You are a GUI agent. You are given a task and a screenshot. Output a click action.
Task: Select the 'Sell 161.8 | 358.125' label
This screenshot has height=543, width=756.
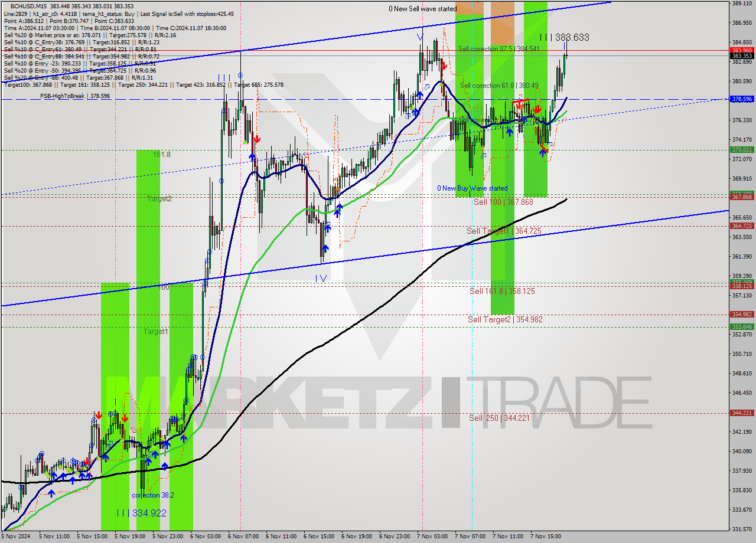tap(502, 291)
